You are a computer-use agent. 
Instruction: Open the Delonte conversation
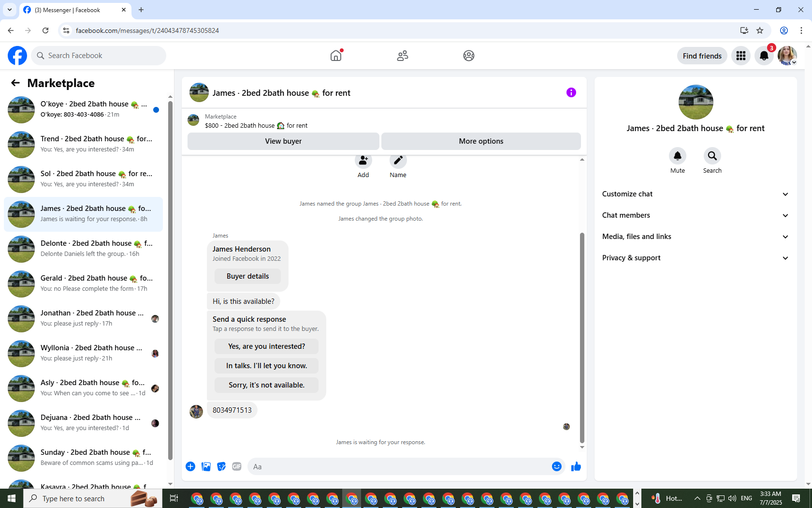pos(84,249)
